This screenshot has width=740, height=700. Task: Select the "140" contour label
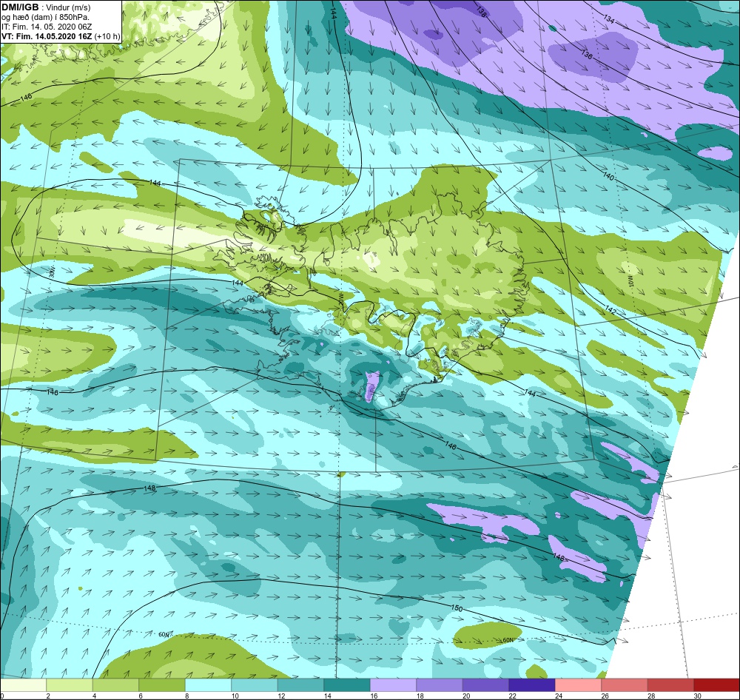[609, 176]
